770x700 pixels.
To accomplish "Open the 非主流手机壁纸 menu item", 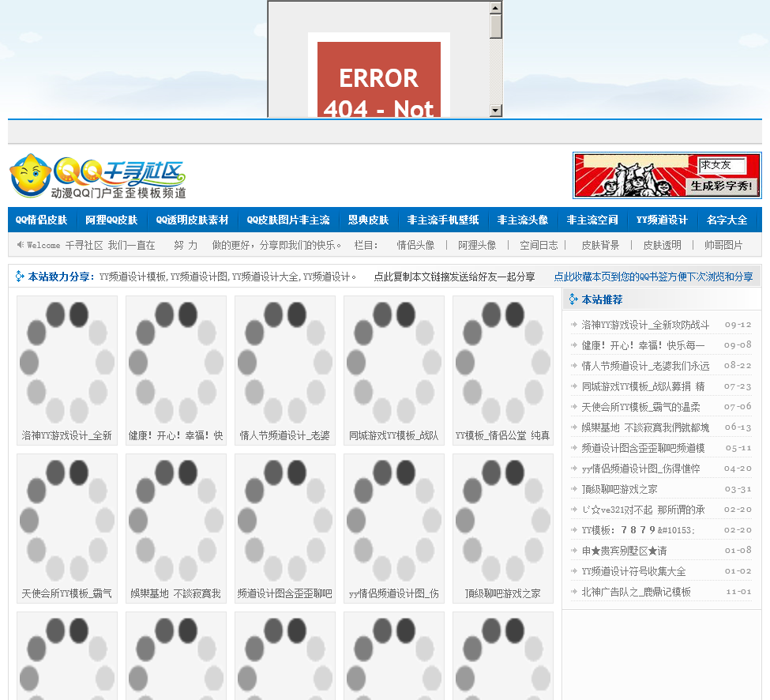I will point(443,220).
